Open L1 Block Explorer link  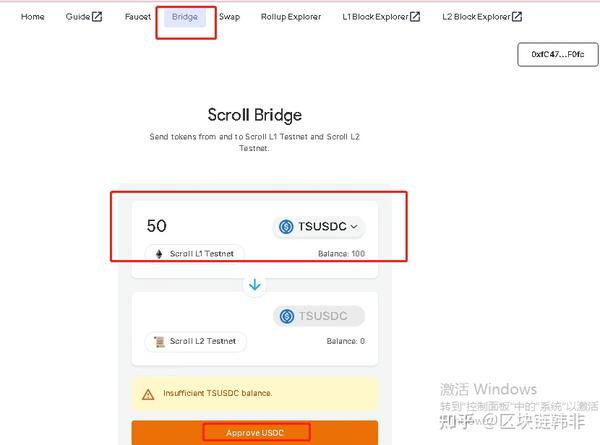[381, 17]
